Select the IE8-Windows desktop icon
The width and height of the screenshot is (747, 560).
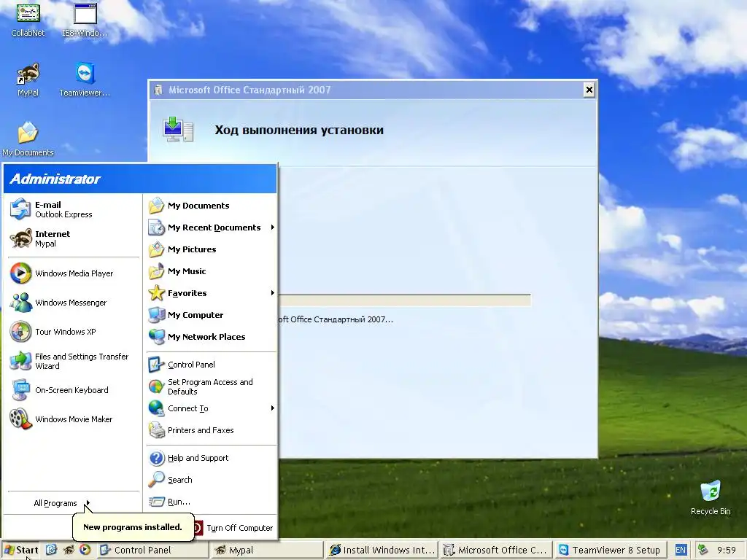85,20
